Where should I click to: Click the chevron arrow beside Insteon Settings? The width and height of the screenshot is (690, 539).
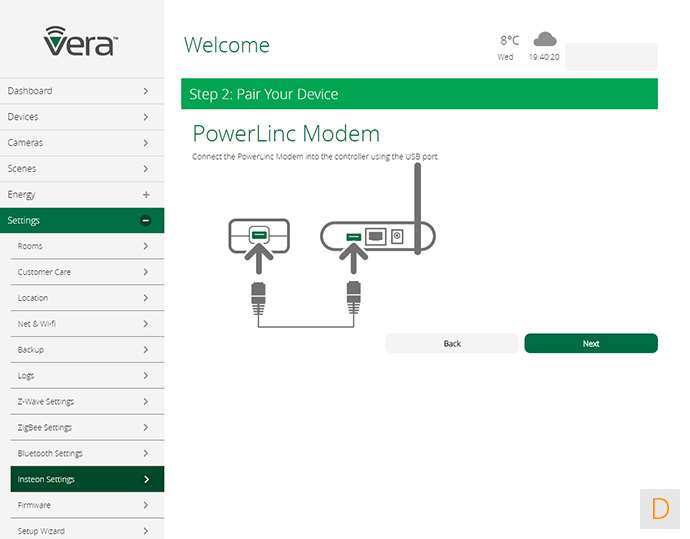146,479
